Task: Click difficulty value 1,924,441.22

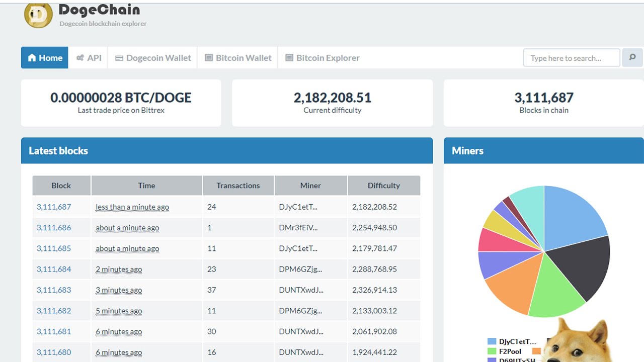Action: pyautogui.click(x=374, y=352)
